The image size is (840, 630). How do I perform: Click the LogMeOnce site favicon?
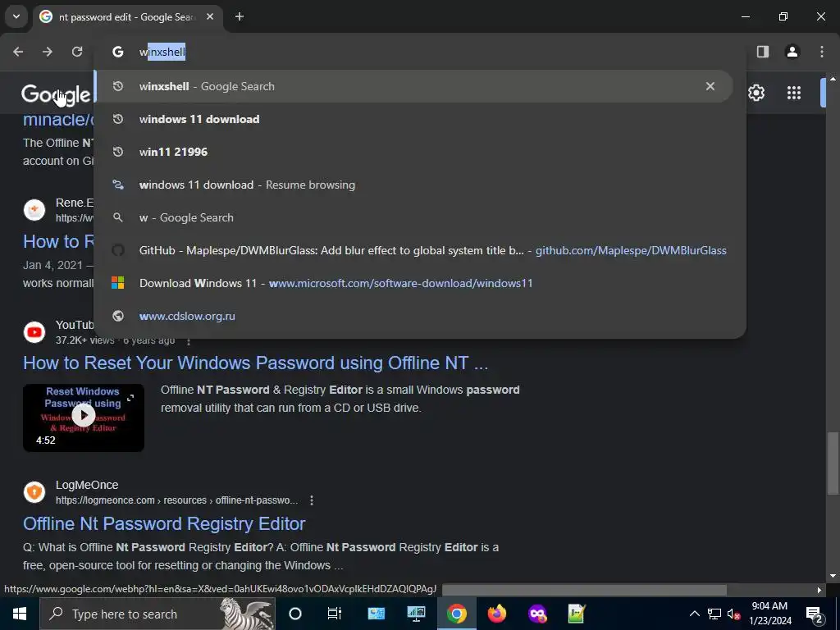pos(34,492)
